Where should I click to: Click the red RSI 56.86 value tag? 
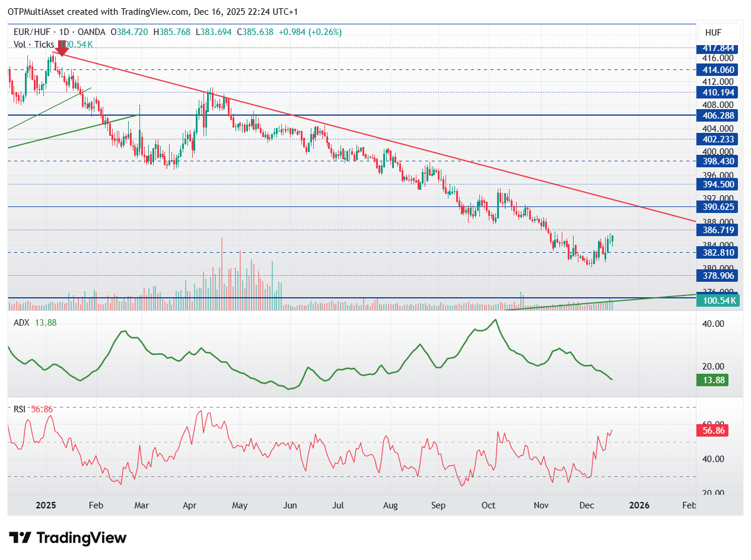[711, 431]
